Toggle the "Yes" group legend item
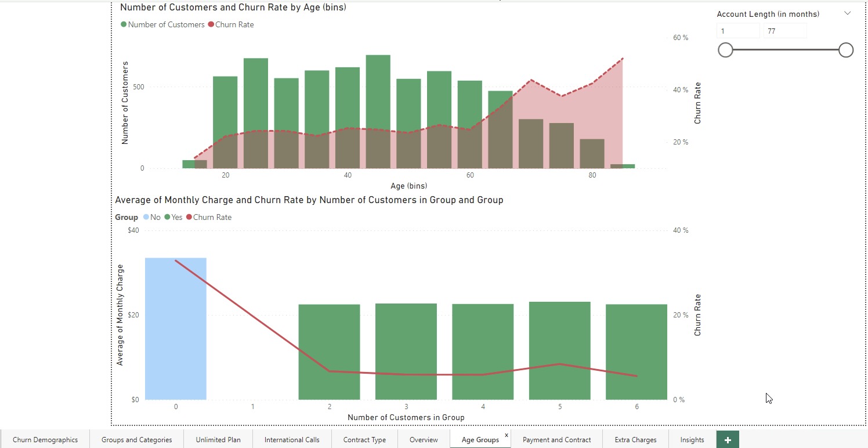 click(x=174, y=216)
